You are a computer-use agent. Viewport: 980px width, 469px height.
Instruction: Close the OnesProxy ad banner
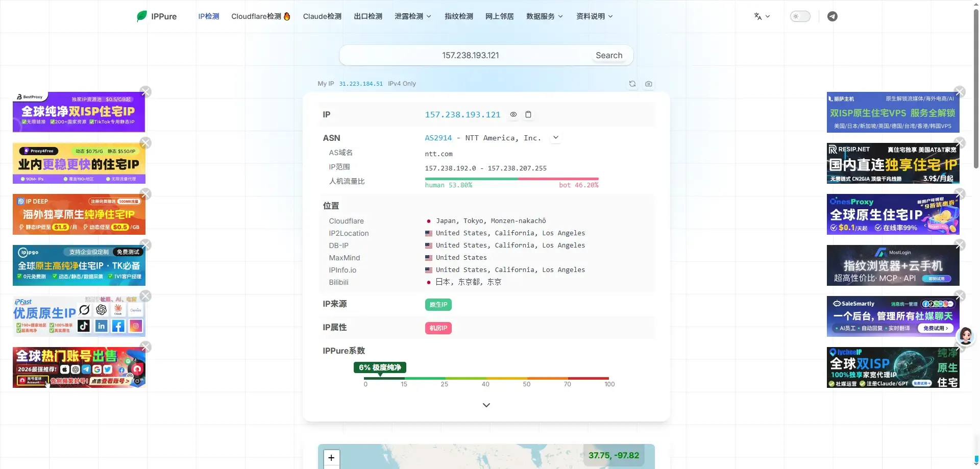coord(960,194)
